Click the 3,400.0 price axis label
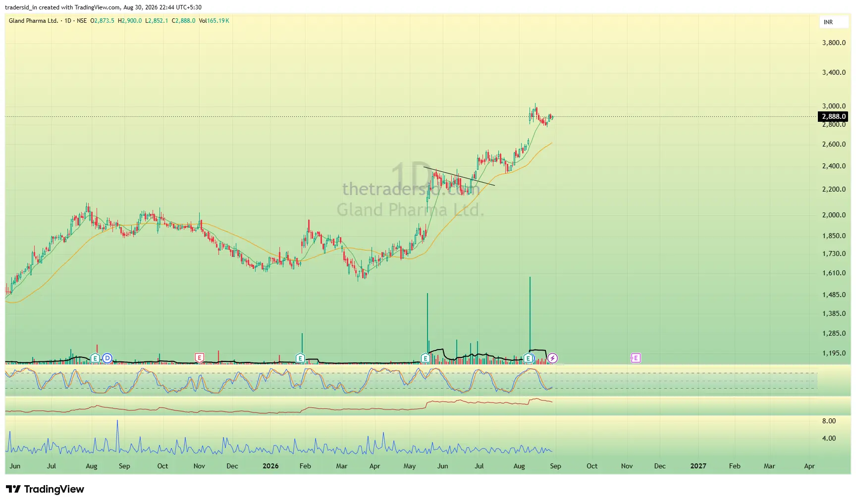The image size is (856, 504). click(834, 72)
